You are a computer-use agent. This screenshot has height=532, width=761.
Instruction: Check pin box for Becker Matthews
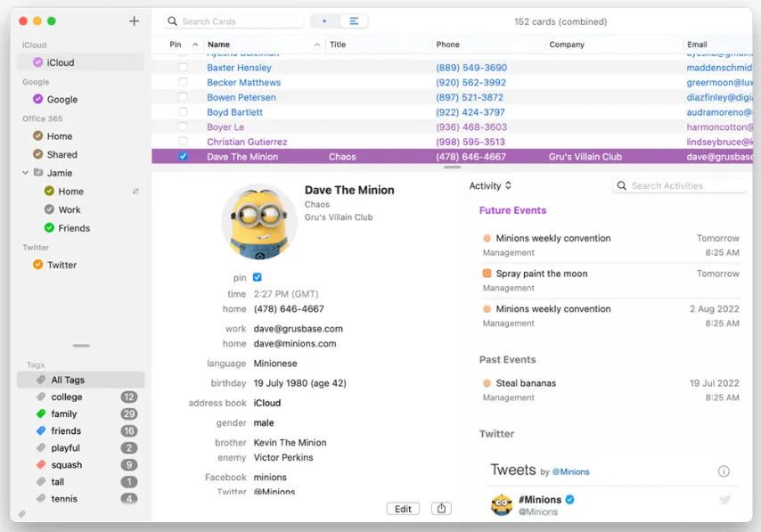tap(183, 82)
